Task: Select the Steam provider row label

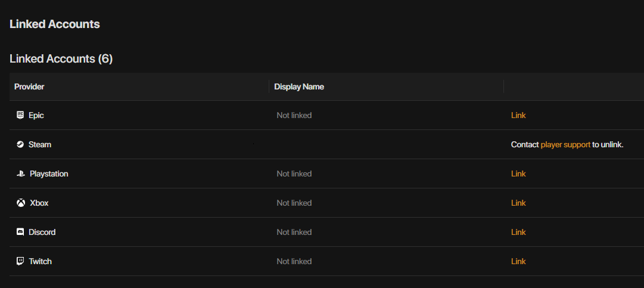Action: pos(40,144)
